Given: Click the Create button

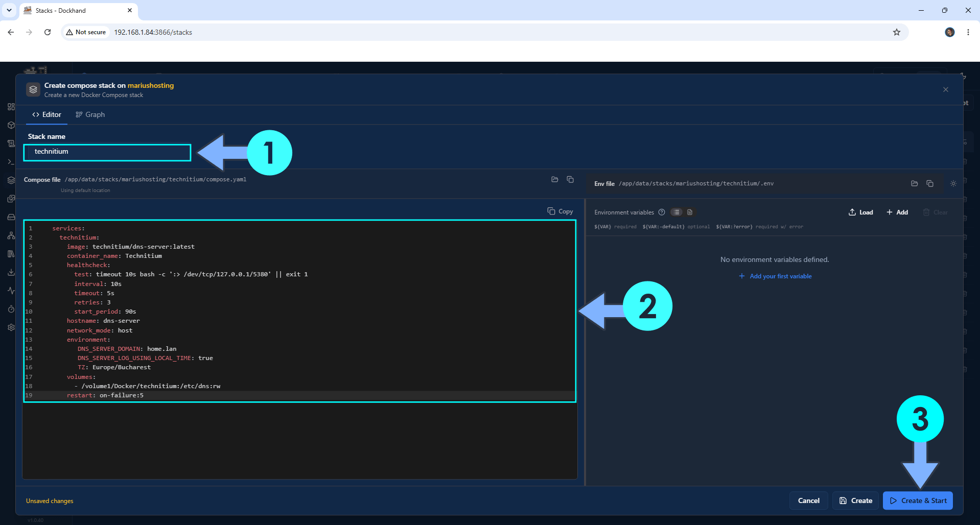Looking at the screenshot, I should point(856,500).
